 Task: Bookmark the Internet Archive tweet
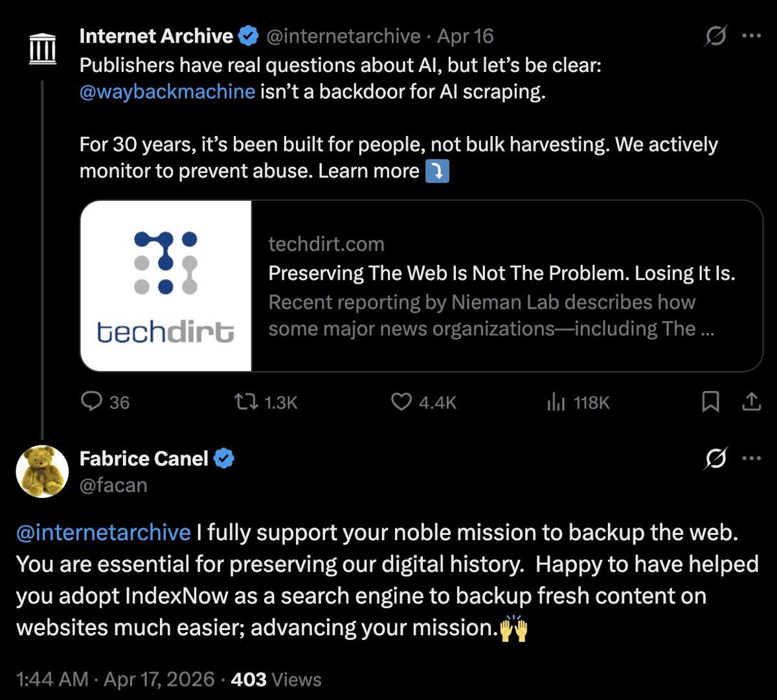point(710,401)
